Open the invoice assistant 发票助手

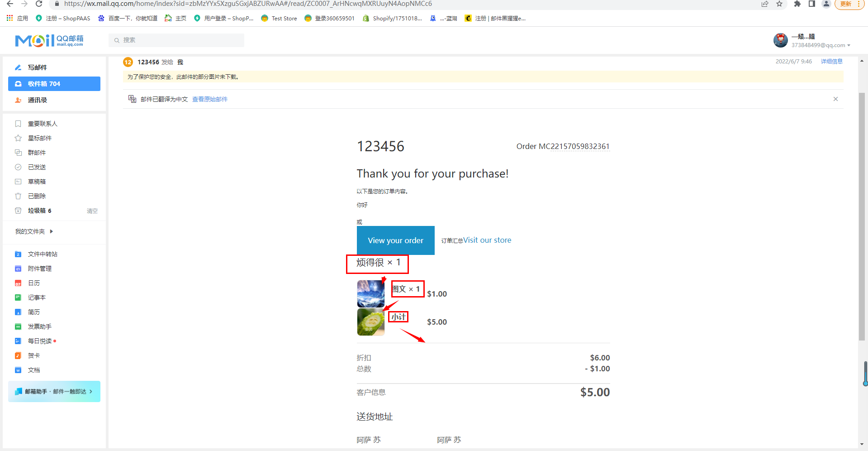[x=39, y=326]
